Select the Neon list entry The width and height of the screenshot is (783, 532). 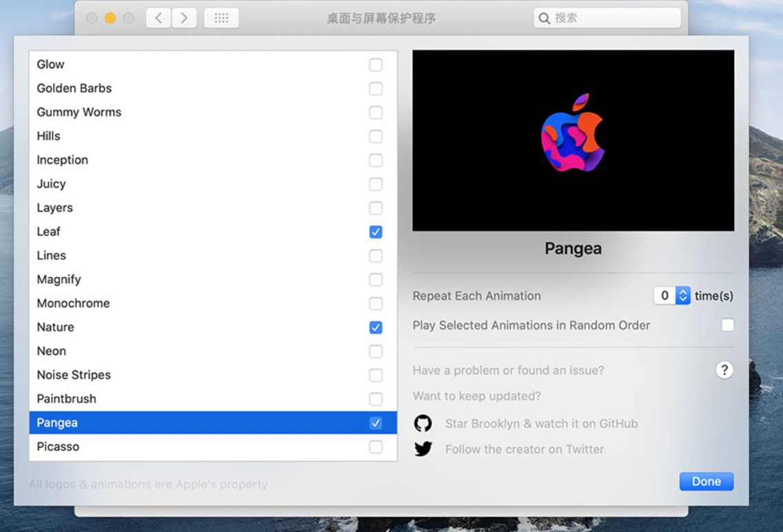coord(213,351)
